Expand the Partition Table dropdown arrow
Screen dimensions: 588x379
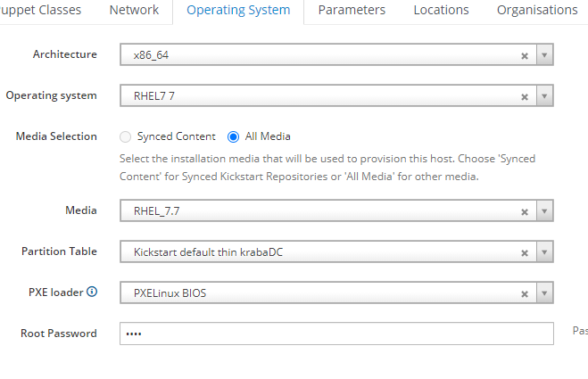pos(544,251)
